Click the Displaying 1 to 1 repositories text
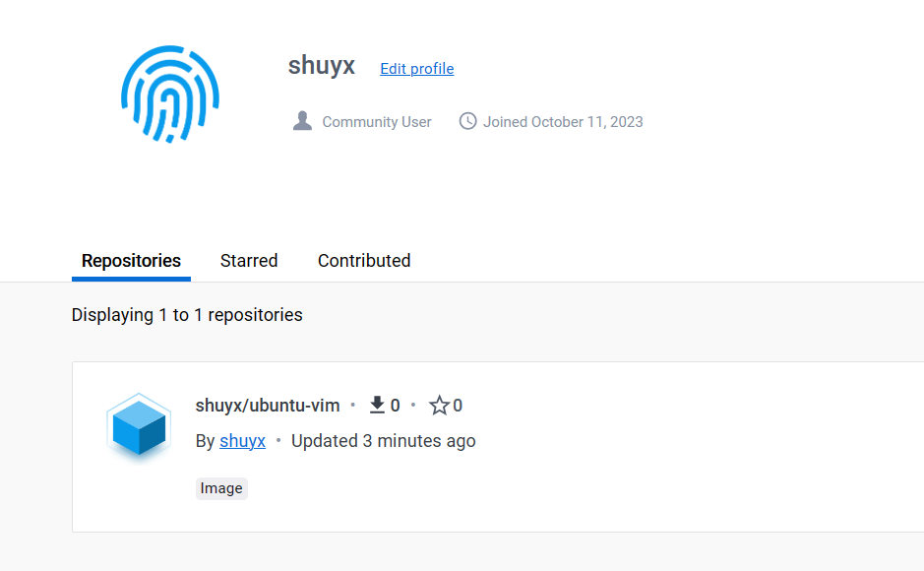Image resolution: width=924 pixels, height=571 pixels. click(187, 315)
